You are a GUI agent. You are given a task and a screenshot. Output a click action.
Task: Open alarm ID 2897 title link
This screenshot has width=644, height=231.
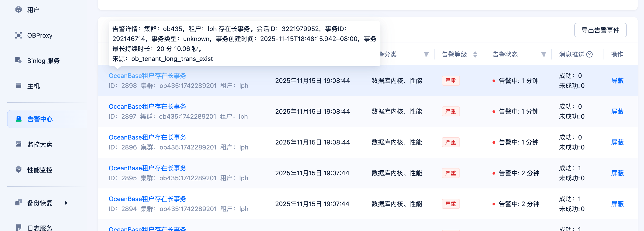coord(147,106)
